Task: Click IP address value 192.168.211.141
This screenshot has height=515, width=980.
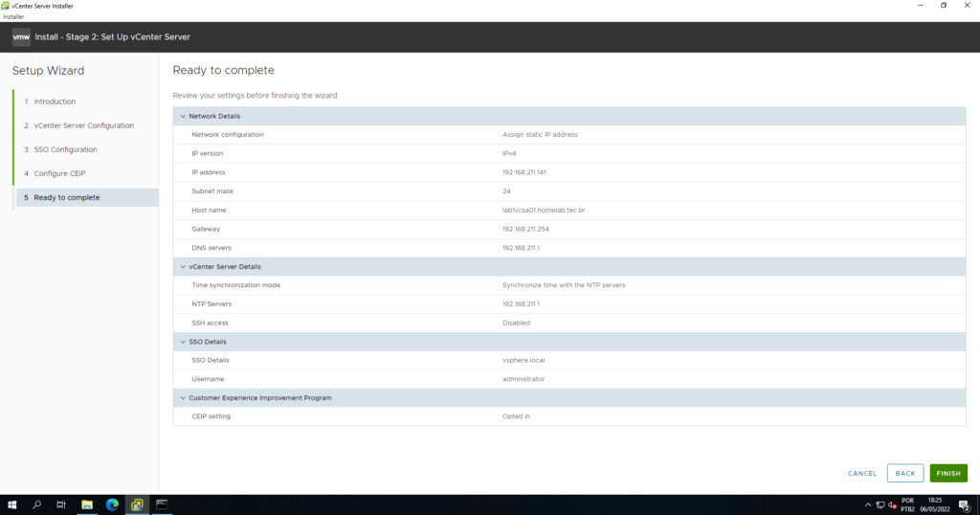Action: pyautogui.click(x=523, y=172)
